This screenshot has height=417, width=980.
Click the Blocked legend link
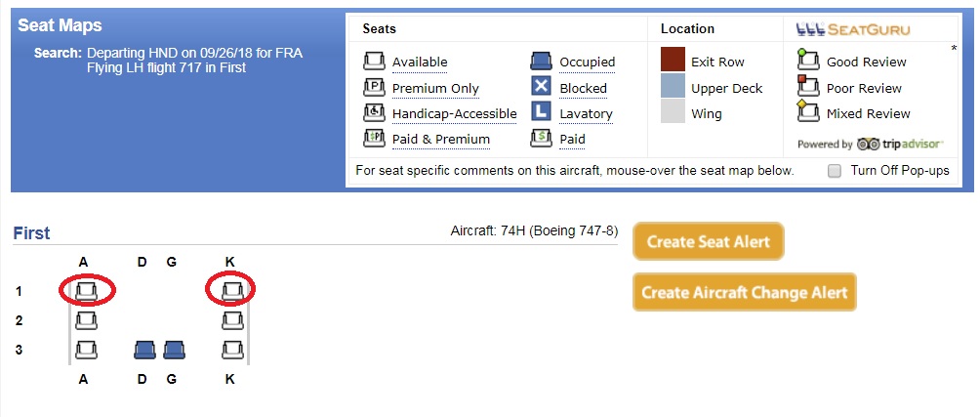coord(583,88)
